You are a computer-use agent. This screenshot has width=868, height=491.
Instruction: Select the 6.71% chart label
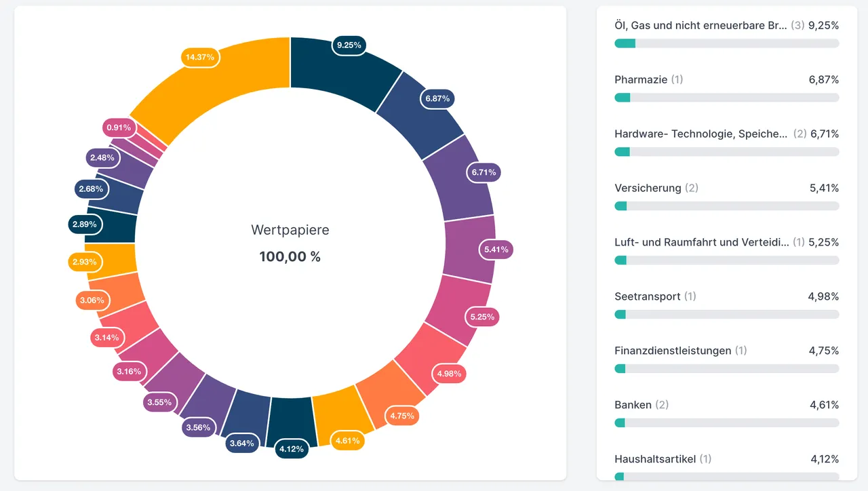coord(484,172)
